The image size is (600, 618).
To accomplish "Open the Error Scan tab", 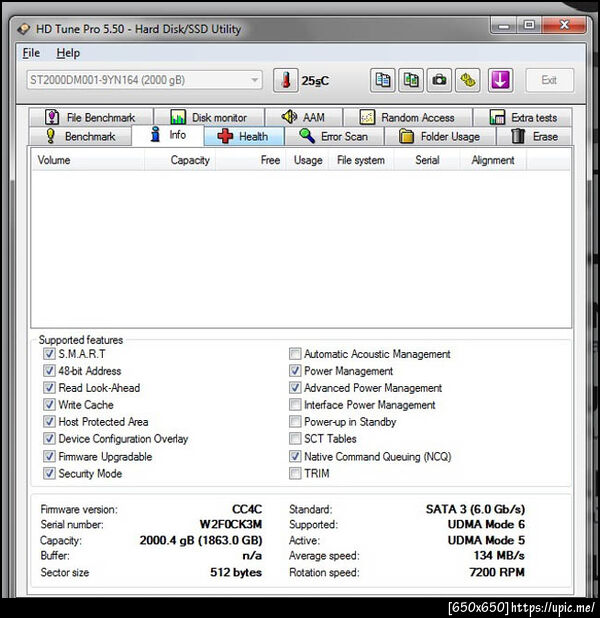I will point(334,136).
